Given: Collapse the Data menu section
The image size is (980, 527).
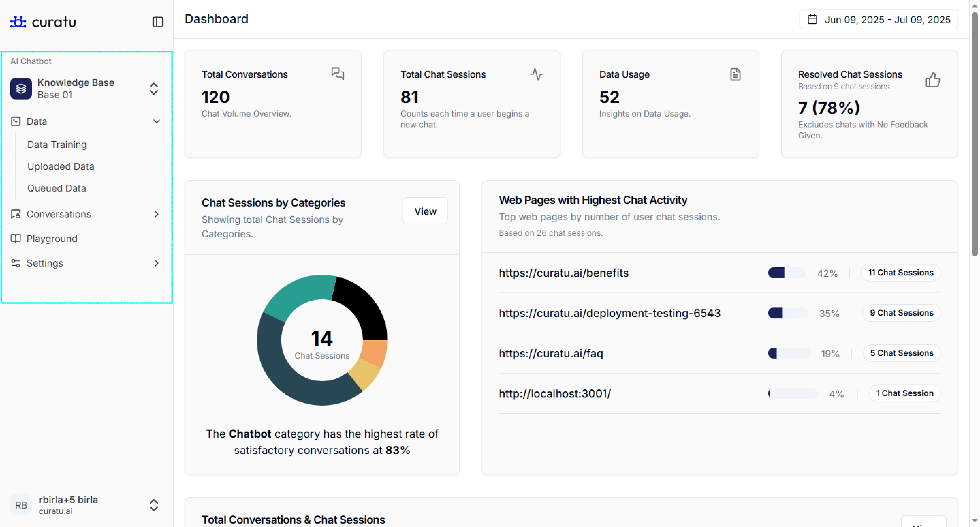Looking at the screenshot, I should tap(156, 121).
